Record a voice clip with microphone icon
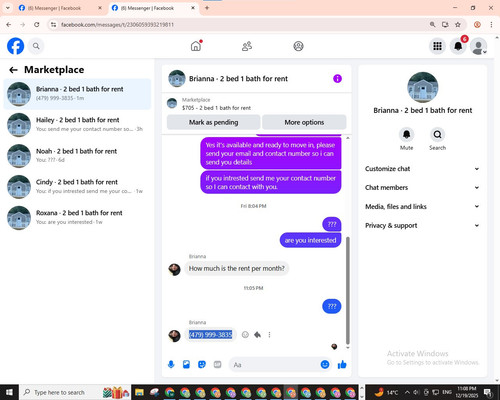This screenshot has width=500, height=400. [x=171, y=365]
